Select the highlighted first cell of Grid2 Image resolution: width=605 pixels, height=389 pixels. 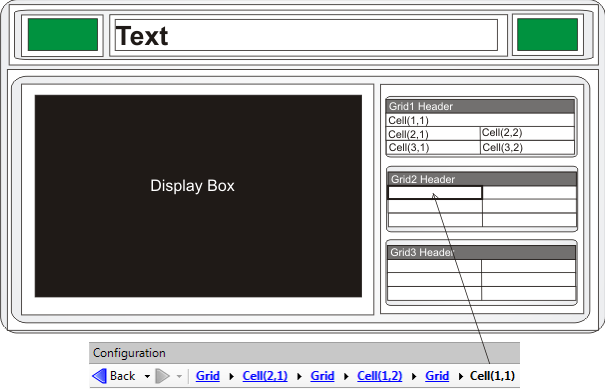click(435, 193)
